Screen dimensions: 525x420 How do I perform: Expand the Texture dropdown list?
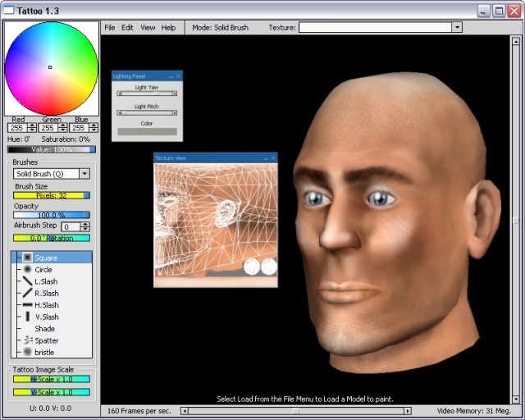point(457,27)
